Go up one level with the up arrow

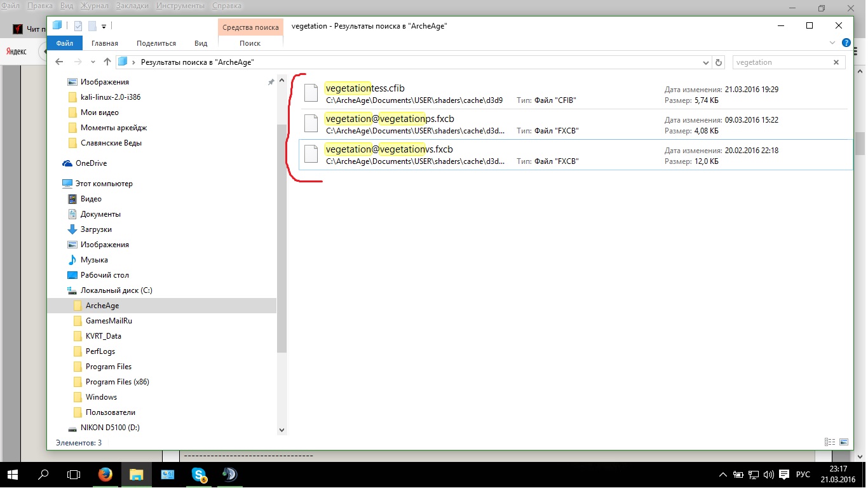tap(107, 62)
